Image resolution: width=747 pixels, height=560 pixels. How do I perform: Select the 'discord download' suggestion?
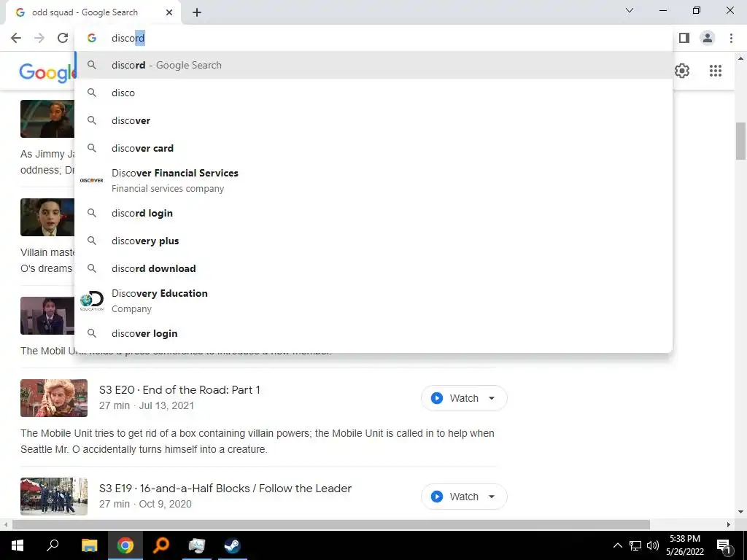(373, 268)
